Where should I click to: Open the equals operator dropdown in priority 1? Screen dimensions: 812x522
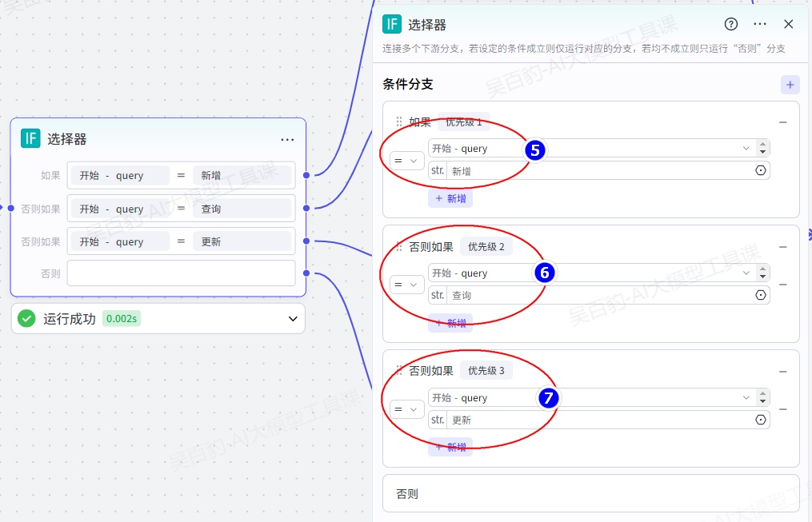(406, 161)
